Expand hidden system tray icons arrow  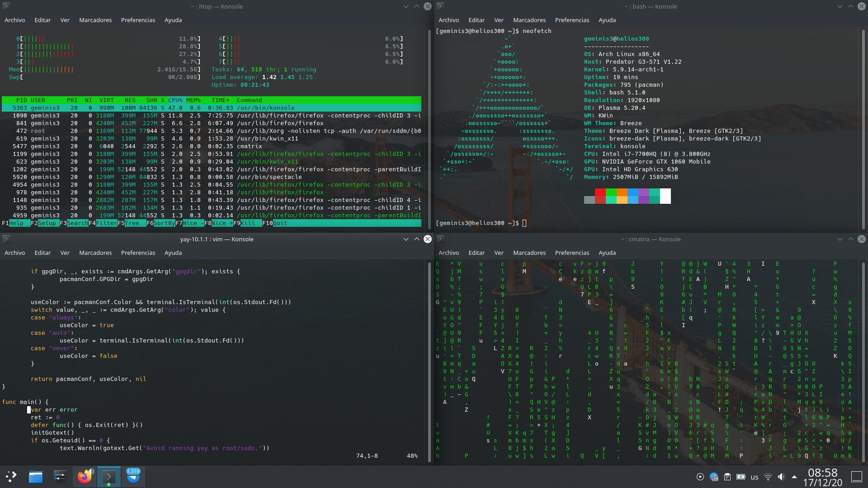point(794,477)
